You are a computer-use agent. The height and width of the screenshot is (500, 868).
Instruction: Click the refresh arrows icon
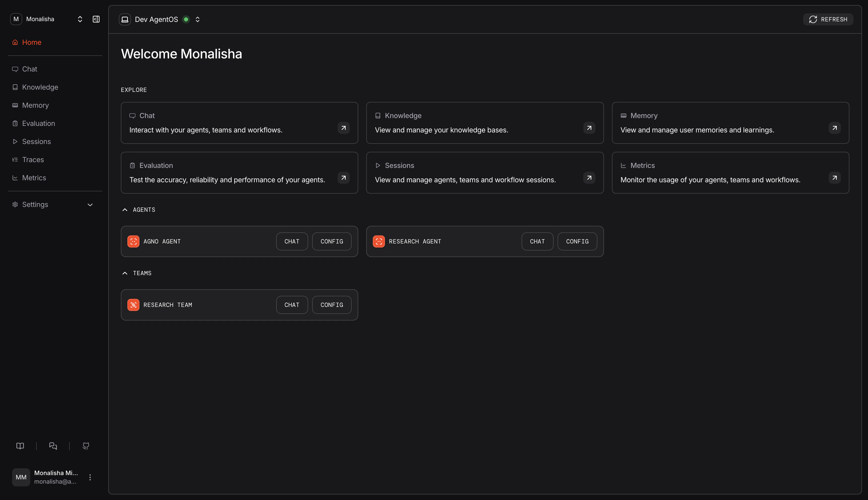click(813, 19)
